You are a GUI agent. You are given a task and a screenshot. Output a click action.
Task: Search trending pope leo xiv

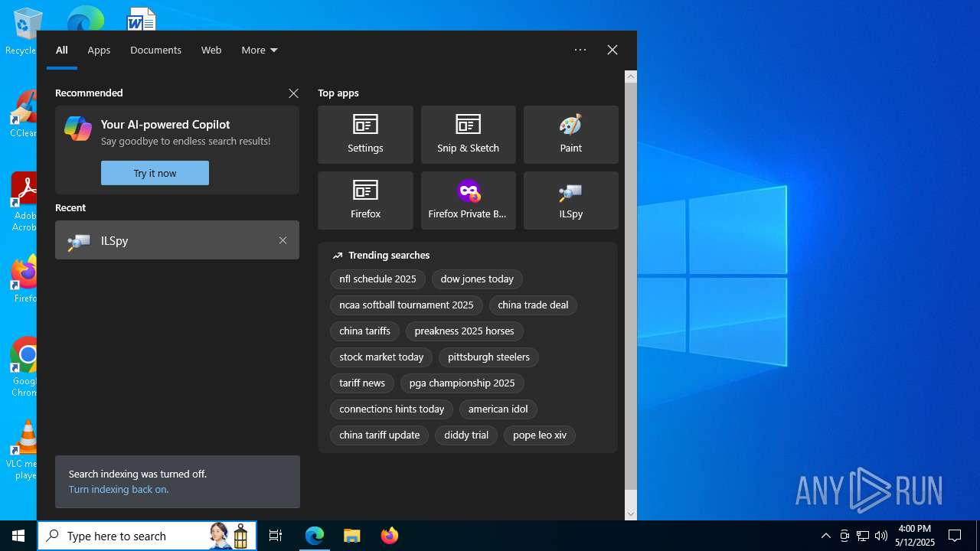540,435
